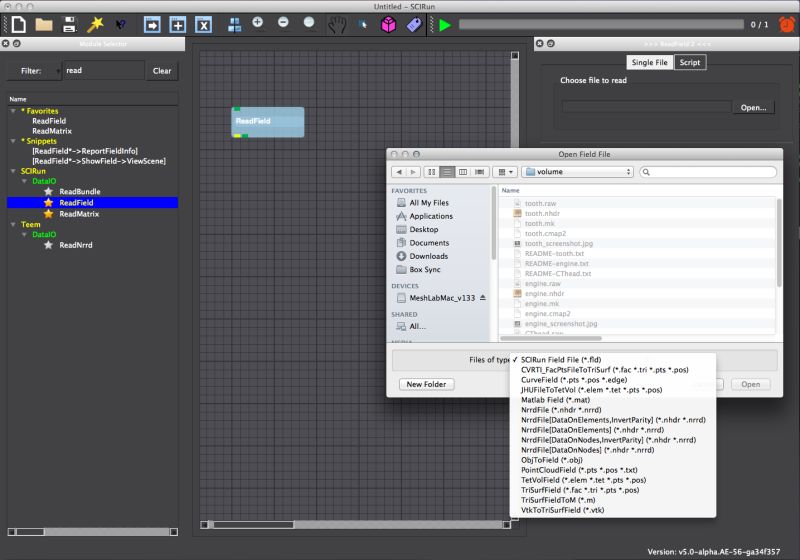Open Documents in the dialog sidebar
800x560 pixels.
pos(423,243)
